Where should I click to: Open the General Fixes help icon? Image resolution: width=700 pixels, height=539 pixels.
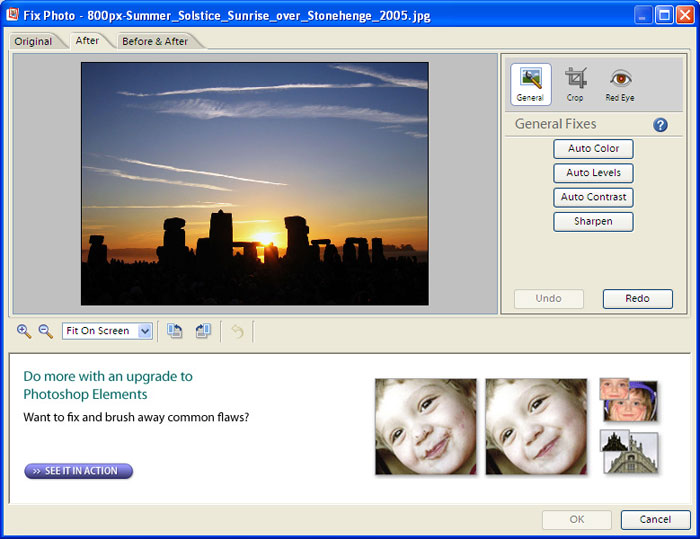[660, 125]
